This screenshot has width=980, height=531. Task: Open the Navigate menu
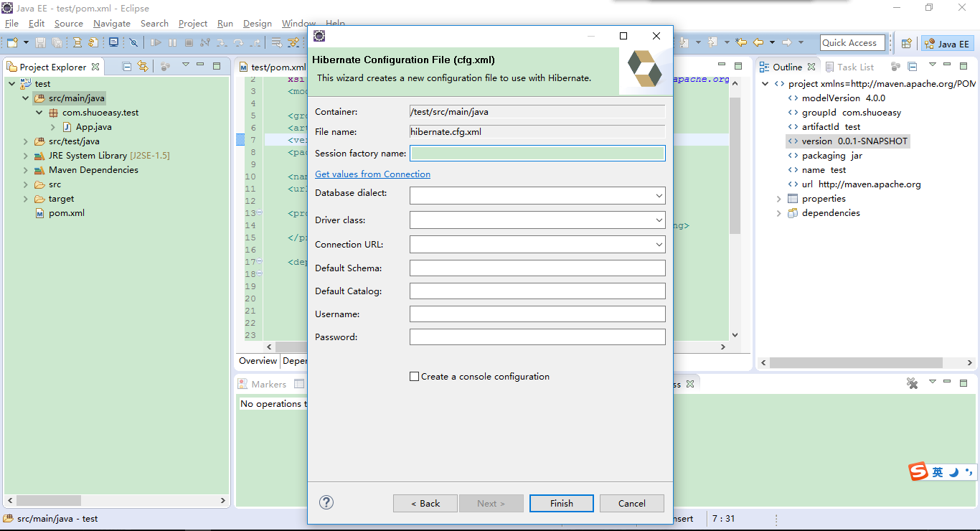click(112, 23)
